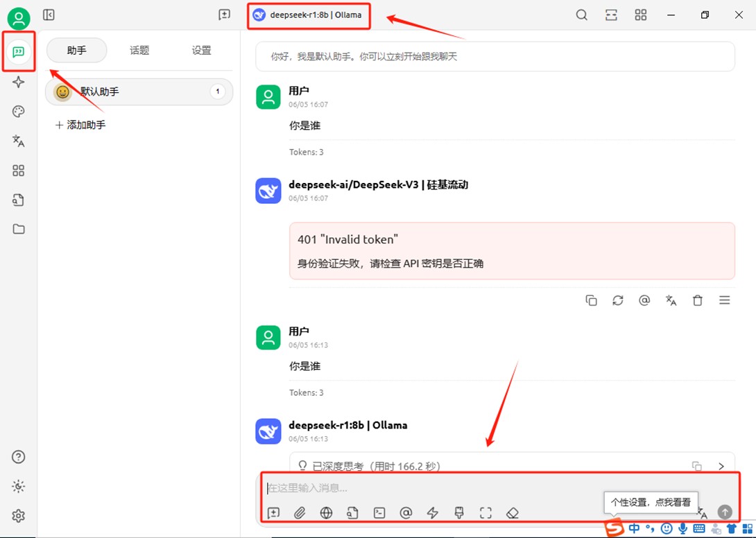
Task: Click the new topic icon in input toolbar
Action: pos(273,512)
